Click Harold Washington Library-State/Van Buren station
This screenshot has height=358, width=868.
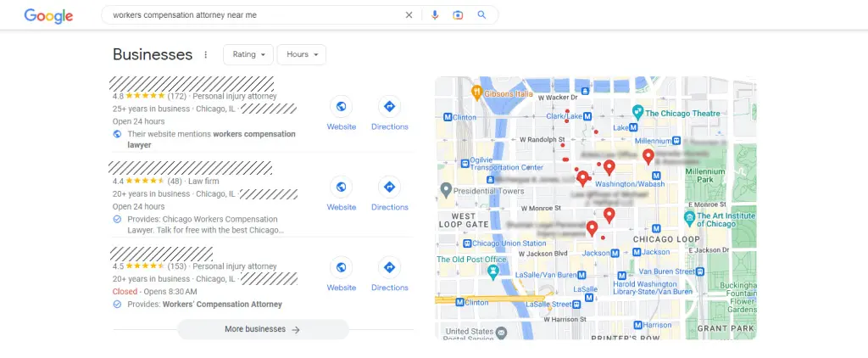622,275
